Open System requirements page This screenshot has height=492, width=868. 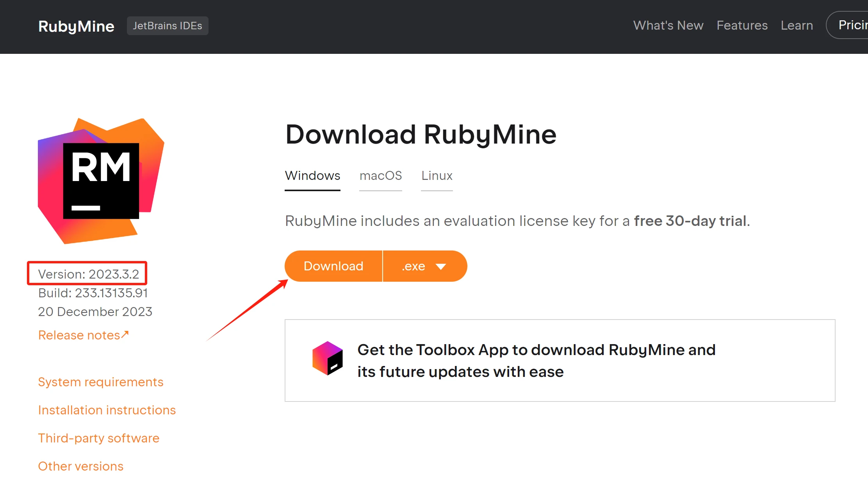pyautogui.click(x=101, y=382)
